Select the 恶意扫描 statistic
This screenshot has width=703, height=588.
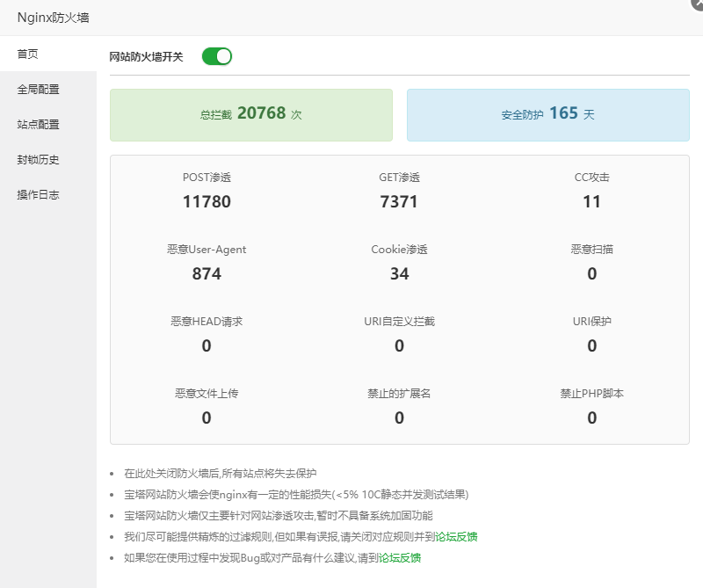coord(591,264)
